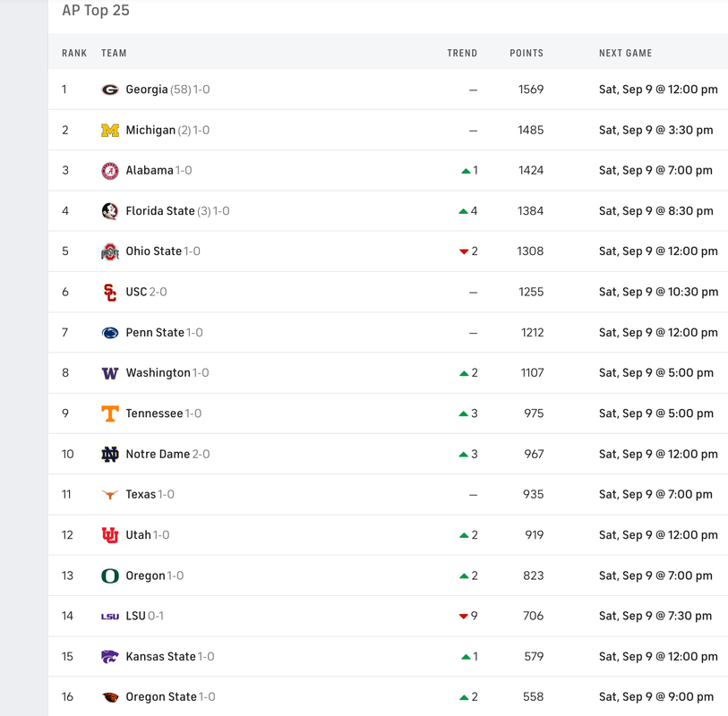Click the LSU team logo

pyautogui.click(x=110, y=617)
